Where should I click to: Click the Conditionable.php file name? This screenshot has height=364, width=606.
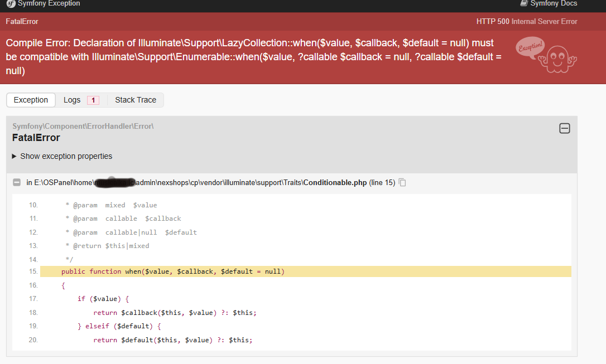335,183
